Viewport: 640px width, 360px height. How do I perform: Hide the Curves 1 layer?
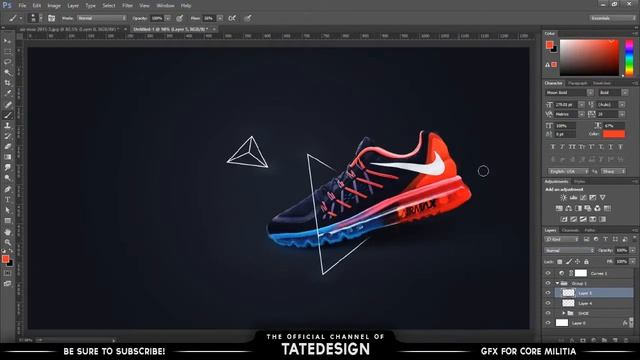coord(548,273)
